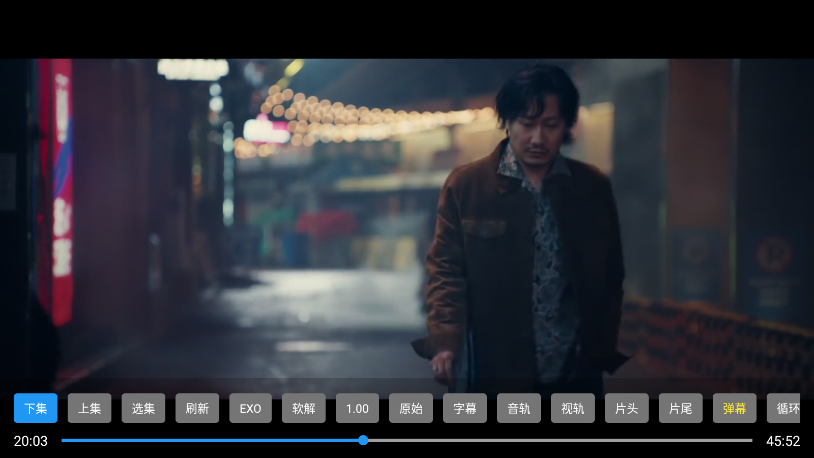Toggle the yellow 弹幕 danmaku button
Image resolution: width=814 pixels, height=458 pixels.
click(x=734, y=408)
